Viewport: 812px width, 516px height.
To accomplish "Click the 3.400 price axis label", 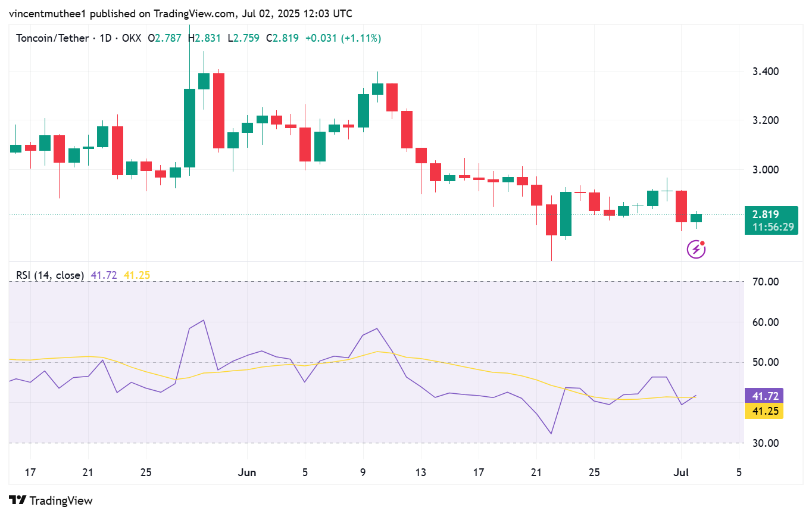I will [766, 72].
